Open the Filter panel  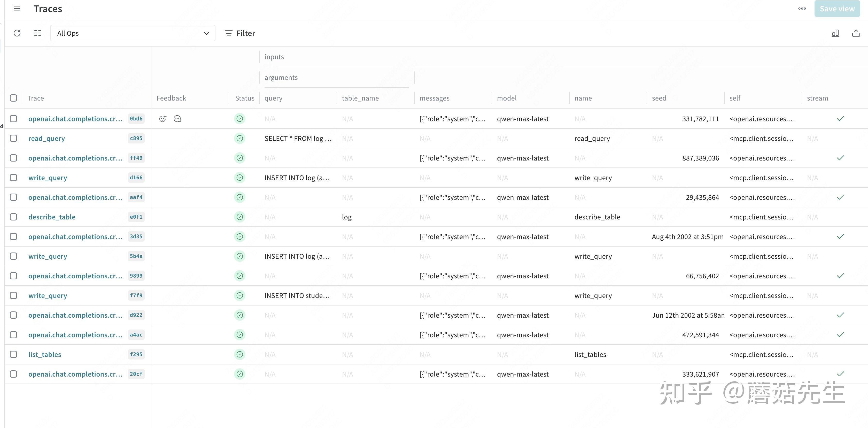[240, 33]
